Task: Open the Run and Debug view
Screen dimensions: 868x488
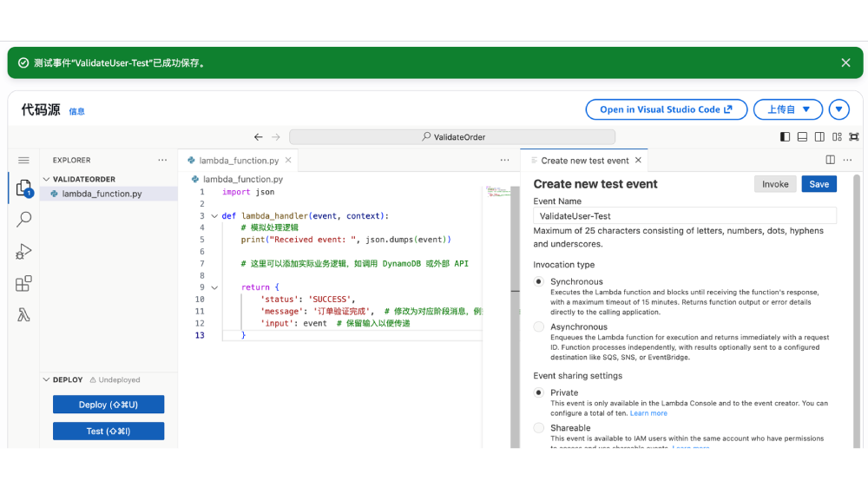Action: pyautogui.click(x=23, y=252)
